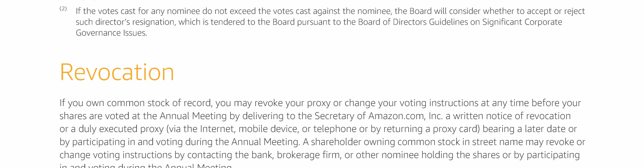Click the phrase Governance Issues
Image resolution: width=644 pixels, height=168 pixels.
point(111,33)
